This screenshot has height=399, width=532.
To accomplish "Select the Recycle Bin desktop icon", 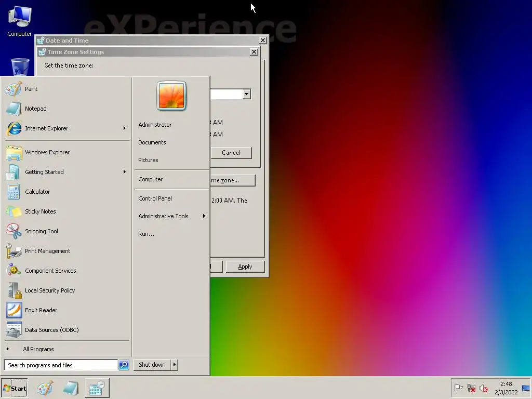I will 20,66.
